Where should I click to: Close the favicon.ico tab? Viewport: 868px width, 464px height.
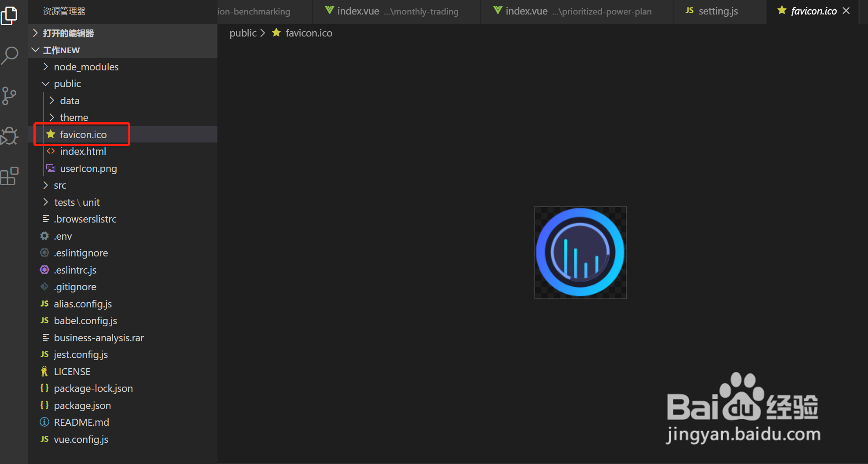coord(846,11)
